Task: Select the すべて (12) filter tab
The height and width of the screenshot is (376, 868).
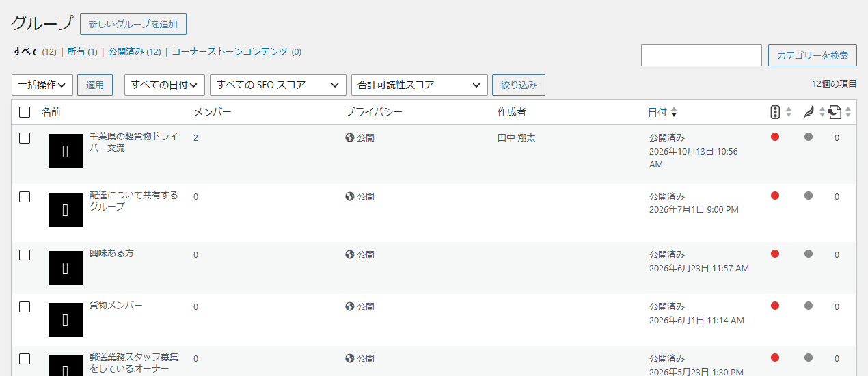Action: [x=34, y=51]
